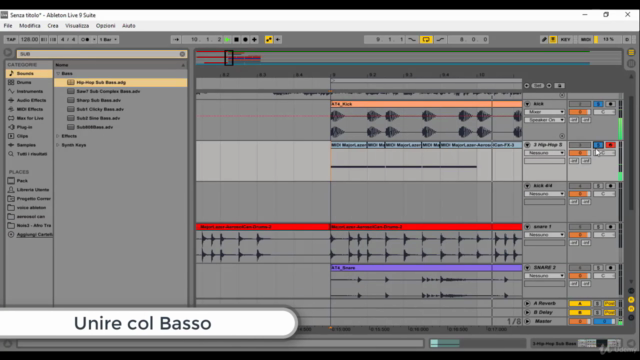Open Visualizza menu

click(77, 26)
